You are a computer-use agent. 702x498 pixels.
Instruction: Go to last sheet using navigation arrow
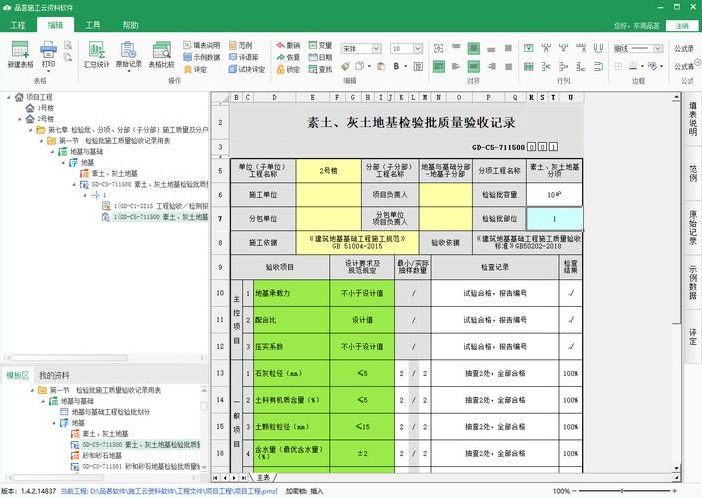[x=243, y=478]
